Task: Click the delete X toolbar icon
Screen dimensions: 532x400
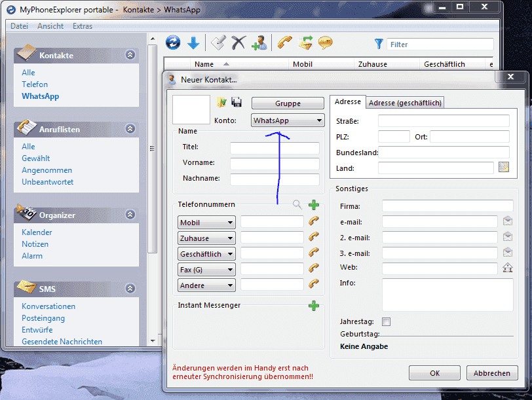Action: tap(238, 43)
